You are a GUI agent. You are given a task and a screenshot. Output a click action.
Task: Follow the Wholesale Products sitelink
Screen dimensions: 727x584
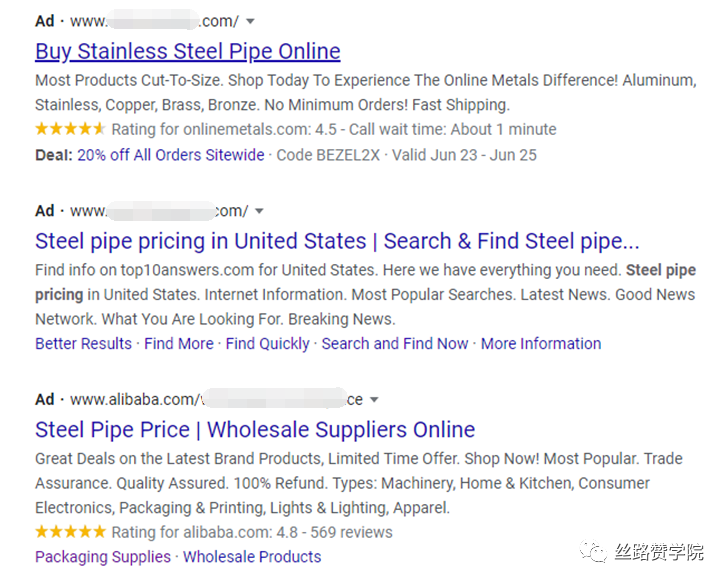click(252, 557)
